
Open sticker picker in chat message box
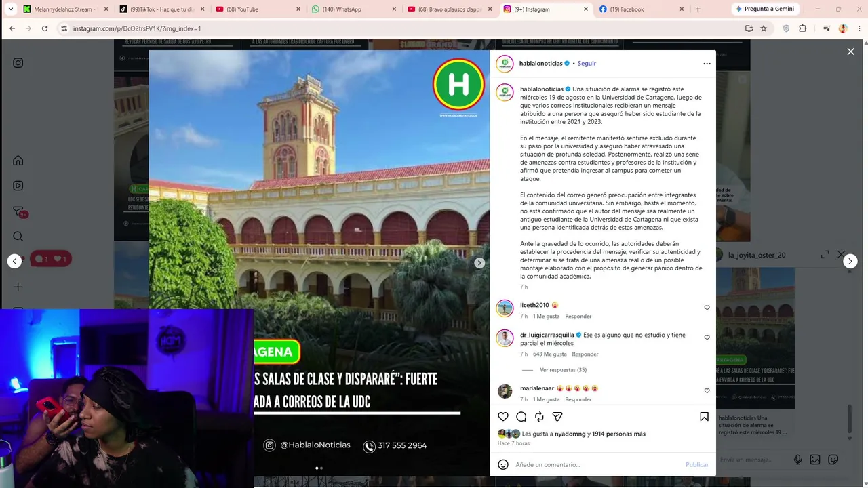[x=832, y=460]
